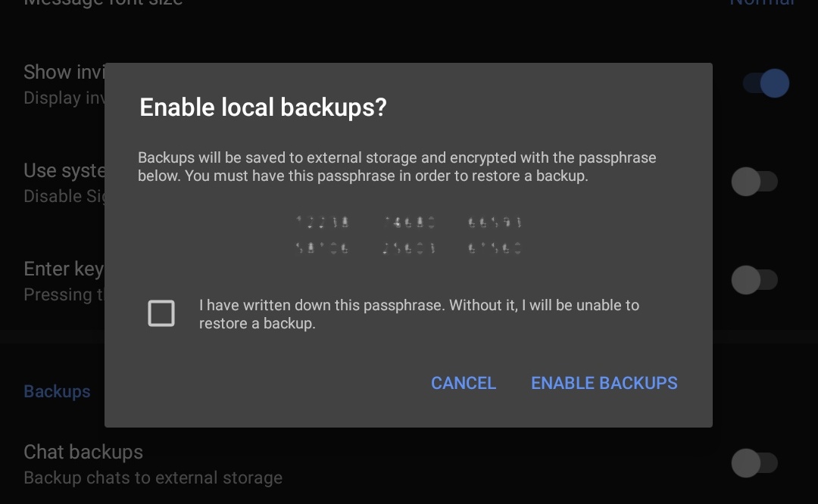Select the Backups section header
This screenshot has width=818, height=504.
click(57, 391)
